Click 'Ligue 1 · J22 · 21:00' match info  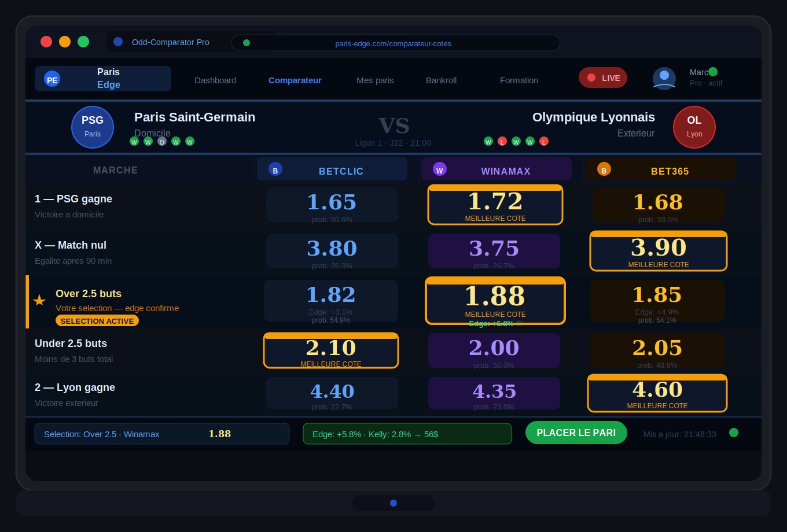coord(393,143)
